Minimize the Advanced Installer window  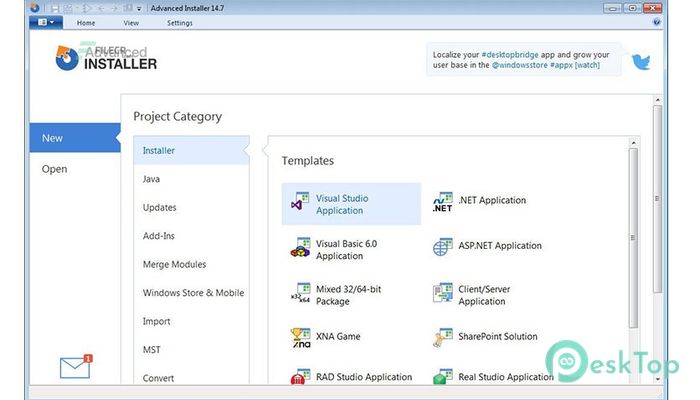(x=612, y=8)
